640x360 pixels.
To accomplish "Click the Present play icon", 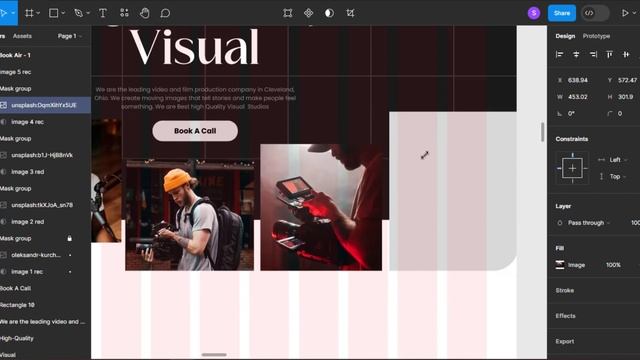I will tap(625, 13).
